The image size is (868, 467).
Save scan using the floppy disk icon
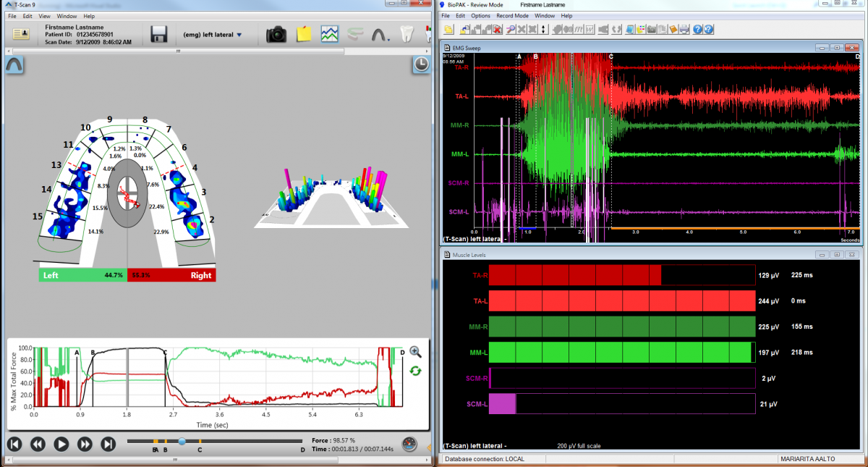coord(159,34)
